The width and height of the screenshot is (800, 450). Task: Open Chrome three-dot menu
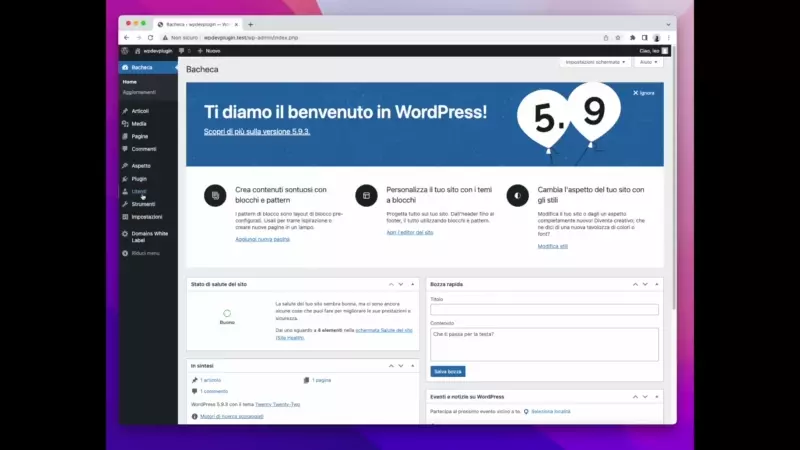pyautogui.click(x=668, y=38)
